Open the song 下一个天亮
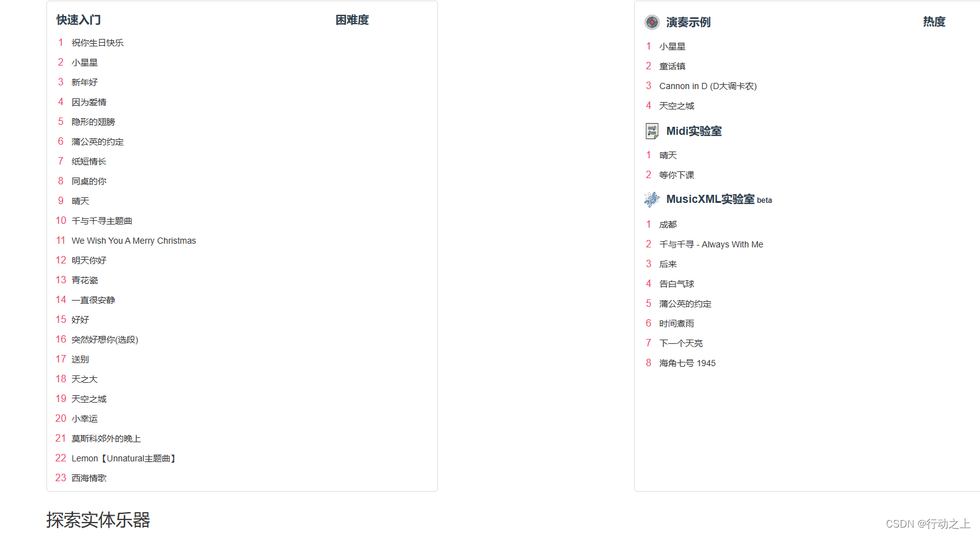This screenshot has height=535, width=980. (681, 343)
